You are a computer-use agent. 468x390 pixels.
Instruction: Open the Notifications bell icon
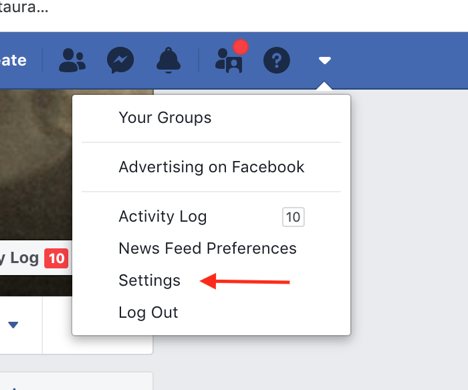point(168,60)
